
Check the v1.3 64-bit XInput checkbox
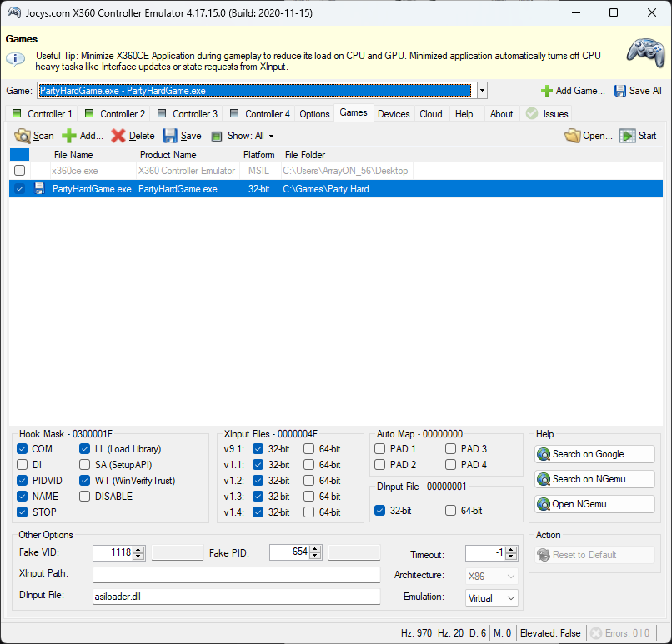pos(309,497)
